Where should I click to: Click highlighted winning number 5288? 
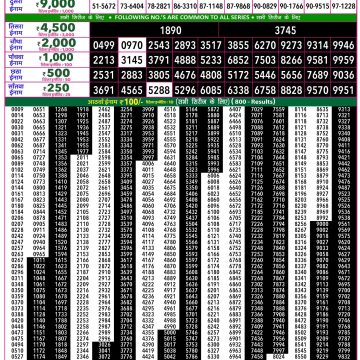[x=159, y=90]
